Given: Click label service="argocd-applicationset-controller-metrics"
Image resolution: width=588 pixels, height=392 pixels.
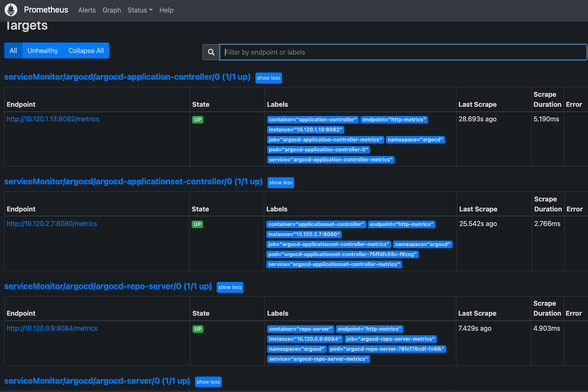Looking at the screenshot, I should (x=334, y=264).
